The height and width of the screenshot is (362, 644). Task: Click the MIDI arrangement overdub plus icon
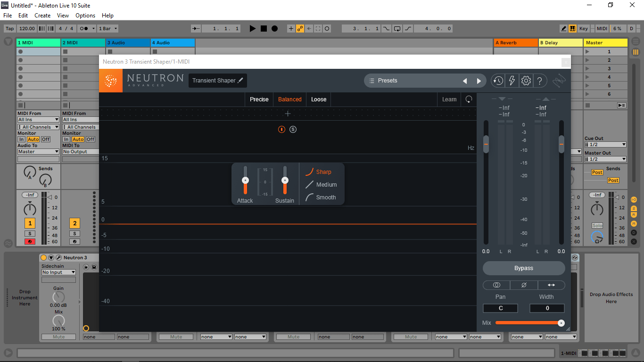pyautogui.click(x=291, y=29)
